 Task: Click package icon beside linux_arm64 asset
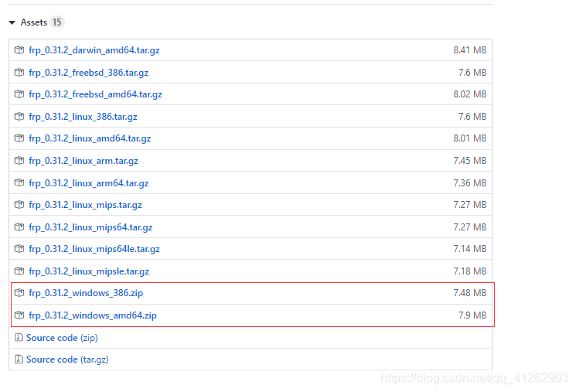tap(19, 182)
